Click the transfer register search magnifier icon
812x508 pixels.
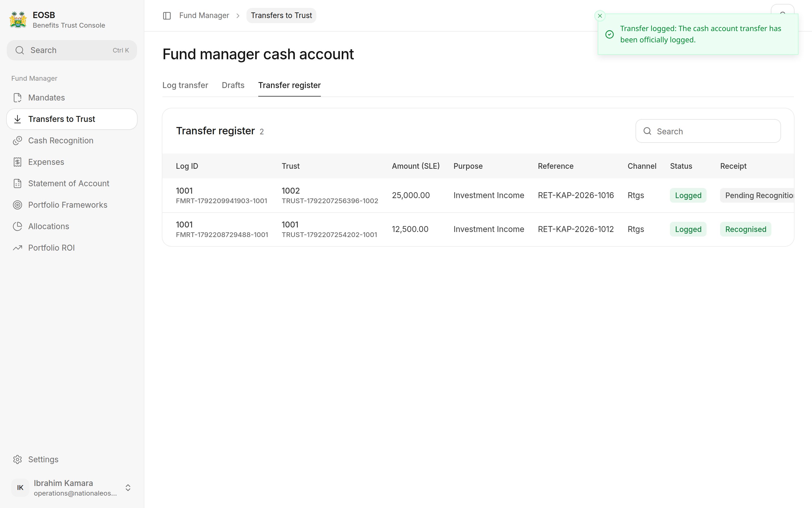click(647, 131)
